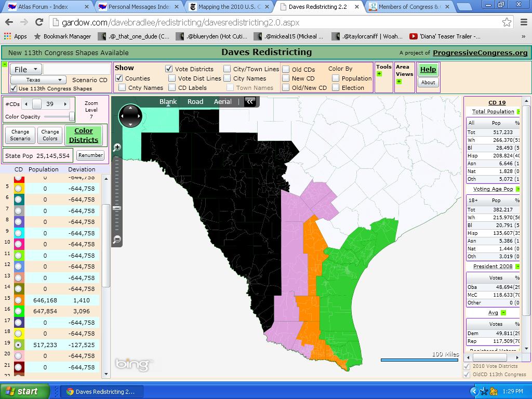Collapse the top control panel green minus
Screen dimensions: 532x399
[x=4, y=64]
